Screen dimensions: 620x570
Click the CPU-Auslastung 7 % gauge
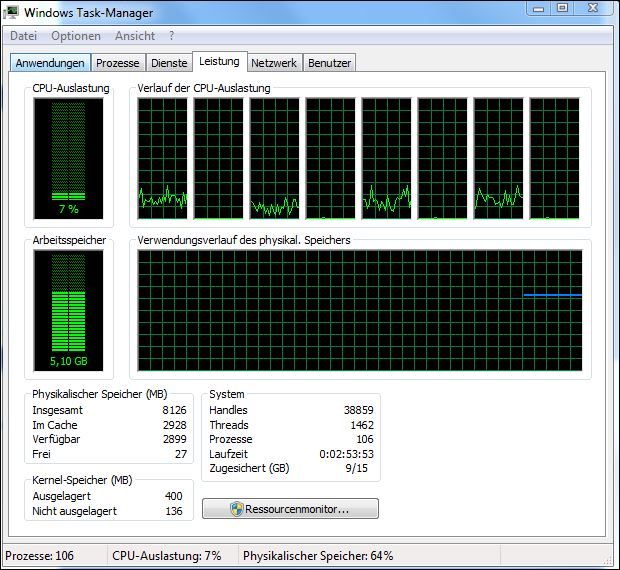pos(68,159)
